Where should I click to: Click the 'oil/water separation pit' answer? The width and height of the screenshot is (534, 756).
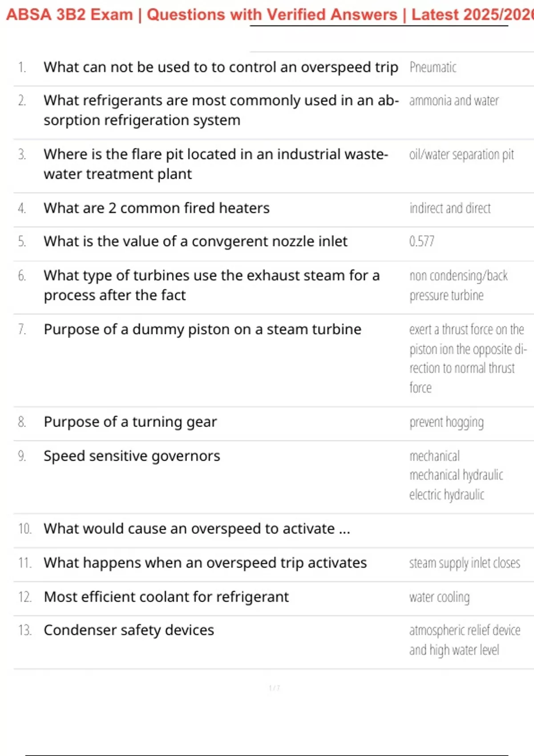[x=461, y=155]
